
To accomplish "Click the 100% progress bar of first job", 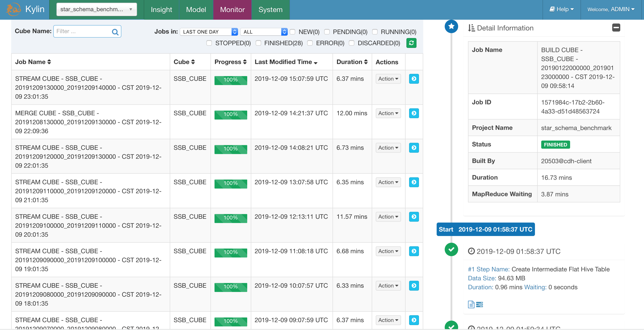I will click(230, 80).
